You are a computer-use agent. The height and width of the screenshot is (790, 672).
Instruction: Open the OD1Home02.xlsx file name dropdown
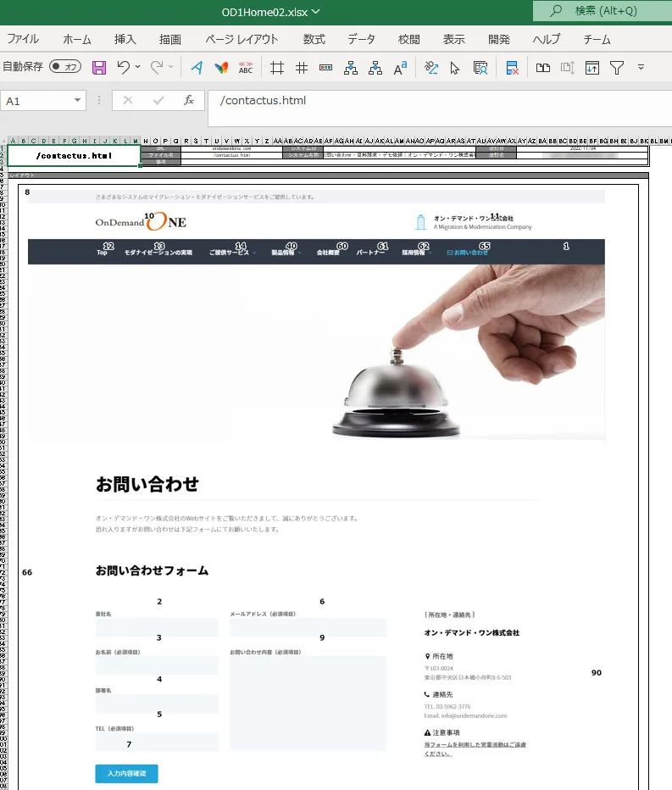(x=316, y=11)
